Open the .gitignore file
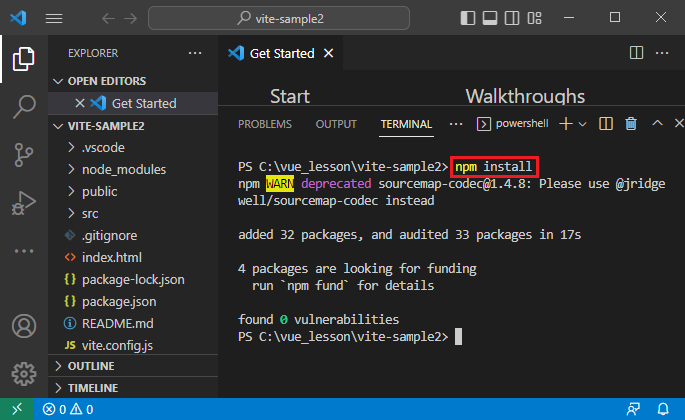 click(133, 236)
